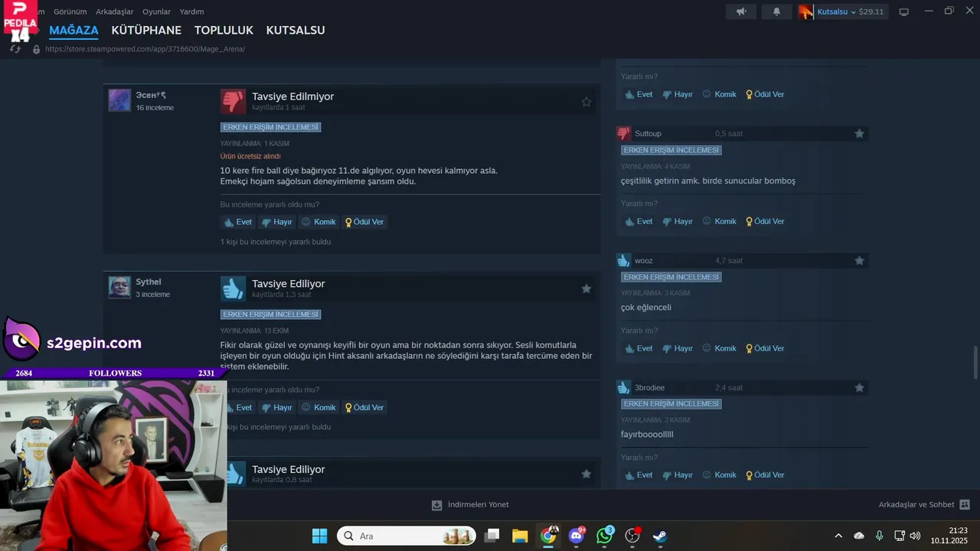Toggle the star on Sythel review
Viewport: 980px width, 551px height.
pyautogui.click(x=586, y=289)
